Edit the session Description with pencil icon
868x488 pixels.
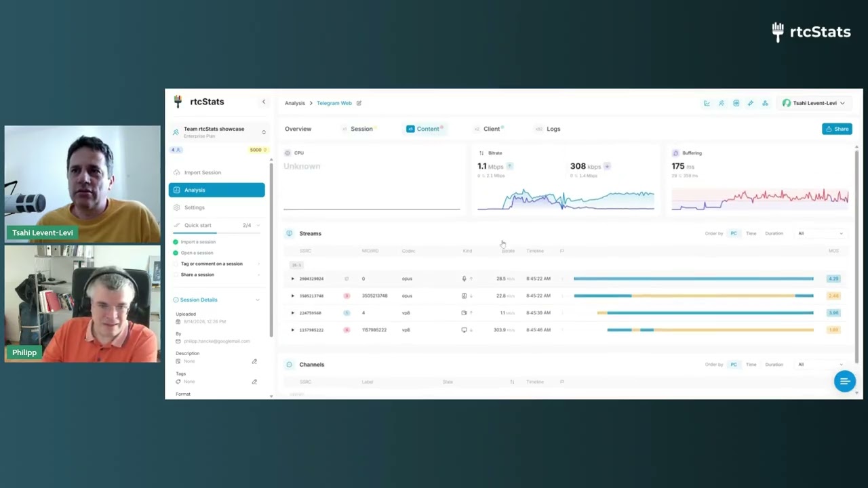pos(254,361)
